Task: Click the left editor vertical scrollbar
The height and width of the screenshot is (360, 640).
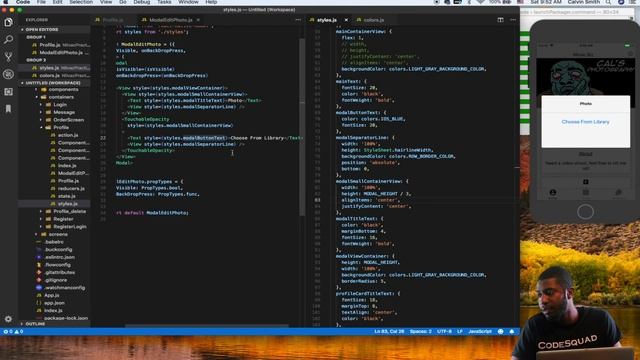Action: pos(302,127)
